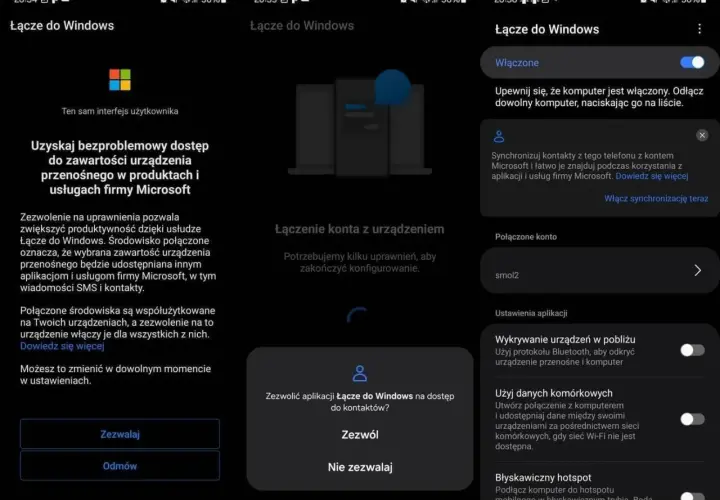Click the devices illustration on linking screen
The height and width of the screenshot is (500, 720).
(x=360, y=123)
